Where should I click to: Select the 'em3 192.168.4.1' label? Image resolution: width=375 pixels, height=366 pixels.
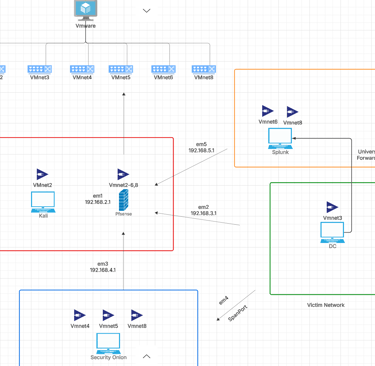point(103,267)
